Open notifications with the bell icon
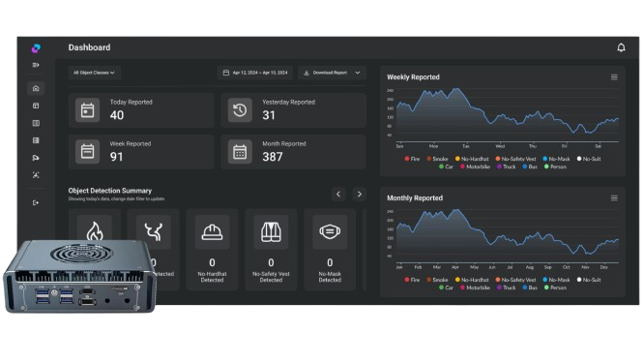Image resolution: width=644 pixels, height=363 pixels. tap(621, 47)
